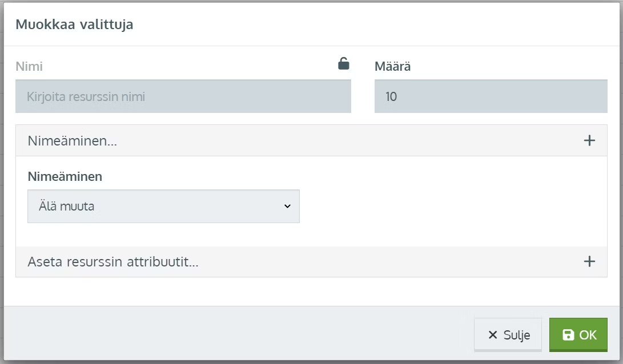Click the bold Nimeäminen label above dropdown

coord(65,176)
